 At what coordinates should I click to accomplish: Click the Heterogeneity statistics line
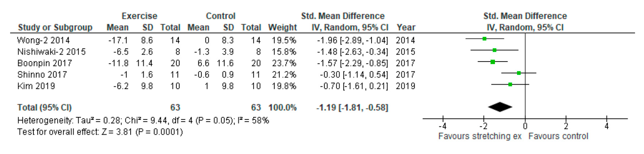tap(143, 120)
